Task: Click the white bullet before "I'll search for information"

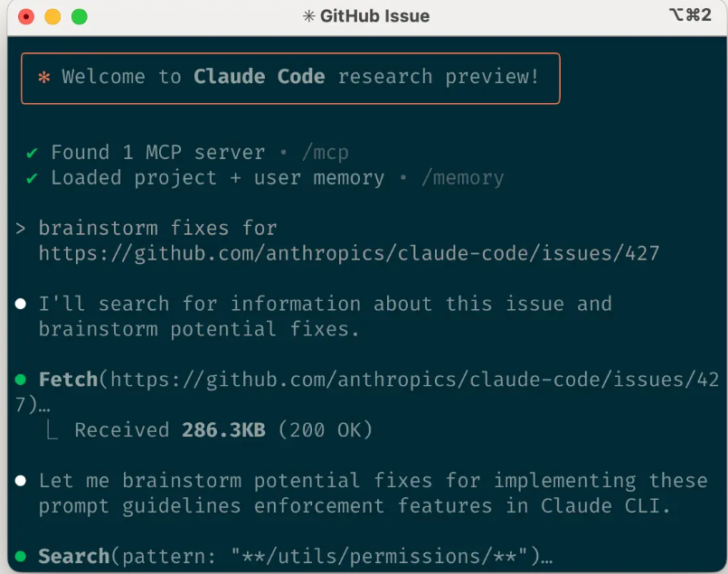Action: (20, 304)
